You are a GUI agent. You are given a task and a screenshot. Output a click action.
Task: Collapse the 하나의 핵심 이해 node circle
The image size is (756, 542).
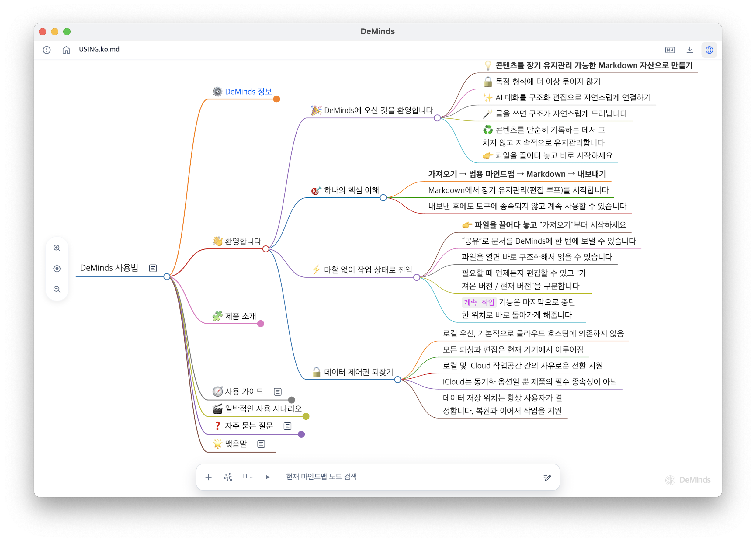(x=383, y=198)
